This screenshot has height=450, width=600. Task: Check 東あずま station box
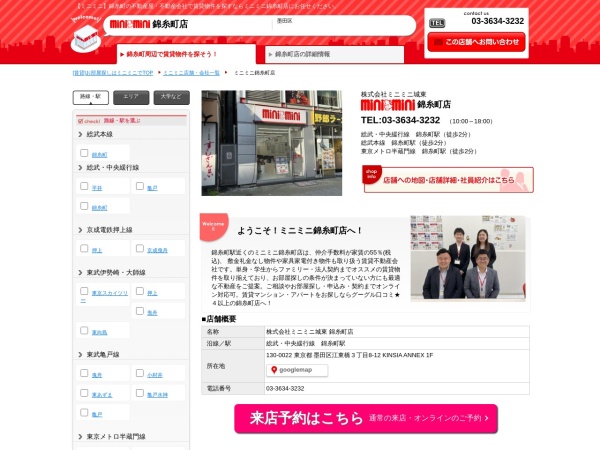[84, 393]
